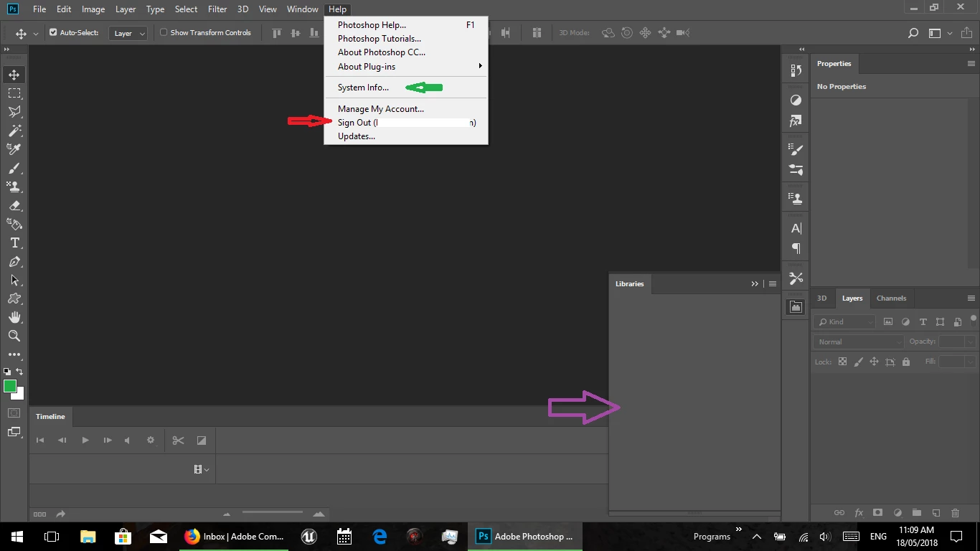Image resolution: width=980 pixels, height=551 pixels.
Task: Toggle the pixel layers filter
Action: point(888,322)
